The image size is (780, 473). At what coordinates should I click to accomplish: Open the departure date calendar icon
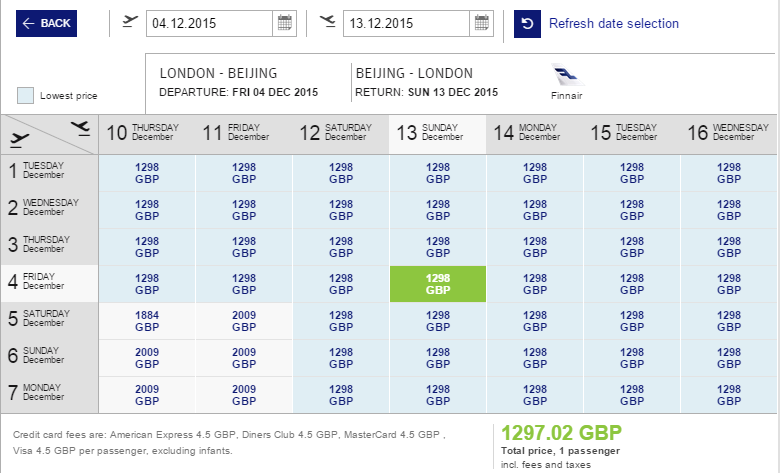tap(285, 23)
